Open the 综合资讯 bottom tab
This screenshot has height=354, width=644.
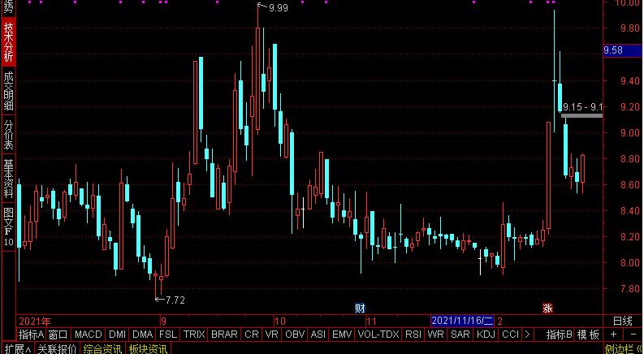[x=102, y=349]
